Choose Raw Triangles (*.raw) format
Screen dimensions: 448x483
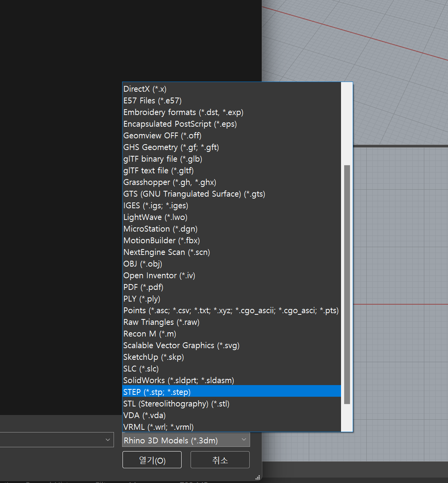coord(232,322)
